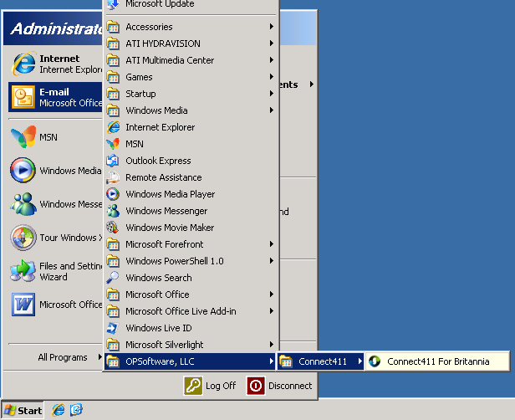This screenshot has width=515, height=420.
Task: Click the "Files and Settings Wizard" label
Action: click(70, 271)
